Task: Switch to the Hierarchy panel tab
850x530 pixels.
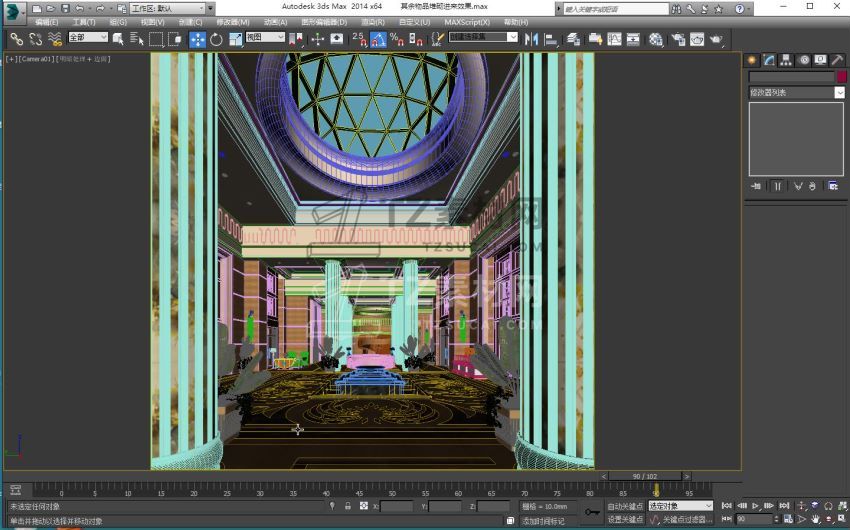Action: tap(786, 60)
